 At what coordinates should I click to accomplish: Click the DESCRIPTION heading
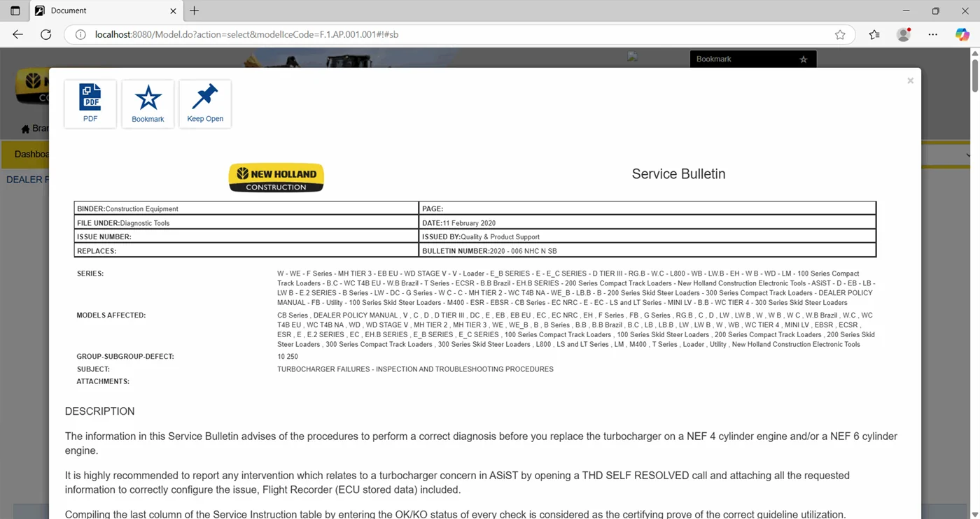[100, 411]
